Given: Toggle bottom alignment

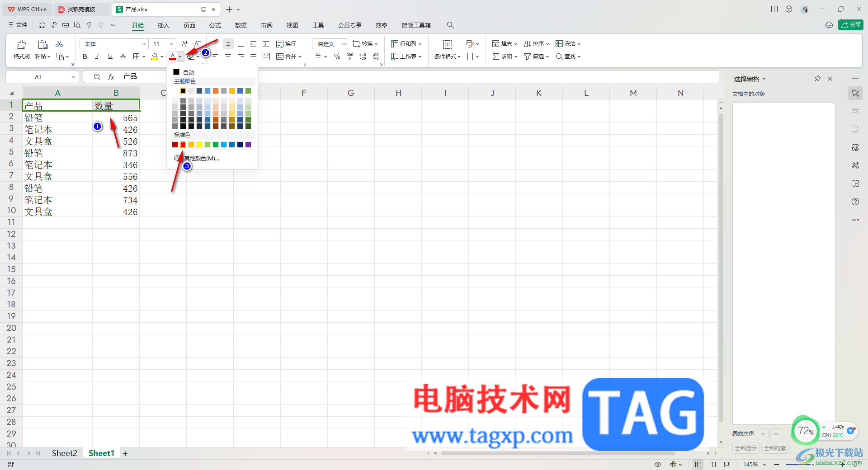Looking at the screenshot, I should (x=241, y=44).
